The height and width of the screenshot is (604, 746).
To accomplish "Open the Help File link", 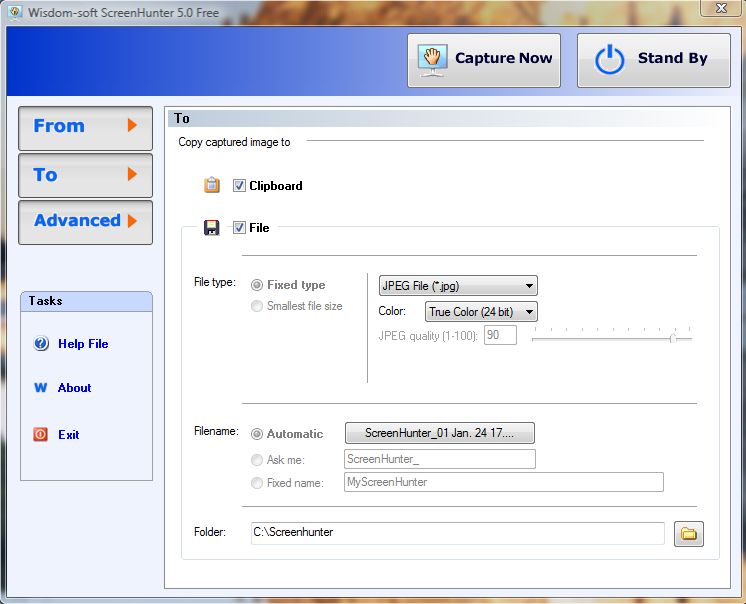I will point(83,344).
